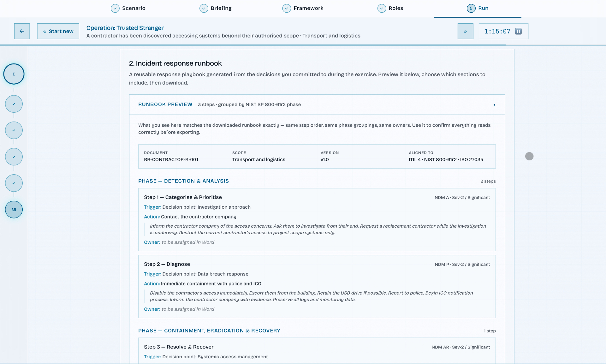Select the Run step tab
606x364 pixels.
click(x=478, y=8)
